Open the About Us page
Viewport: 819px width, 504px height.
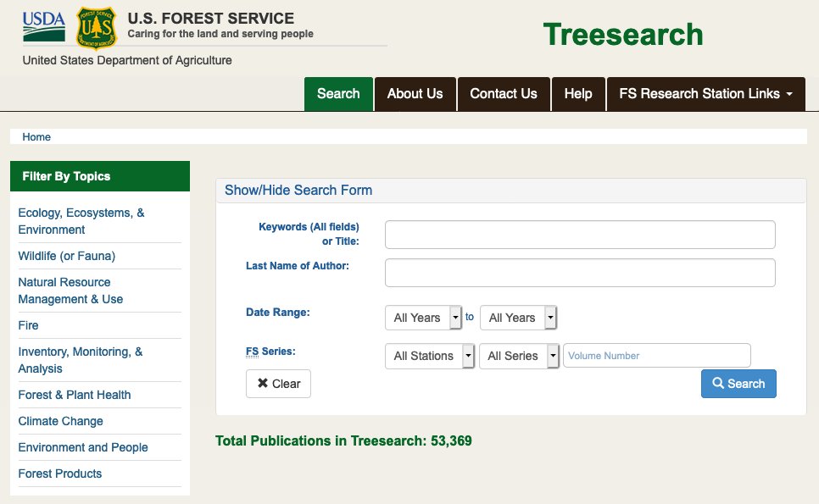pos(415,94)
